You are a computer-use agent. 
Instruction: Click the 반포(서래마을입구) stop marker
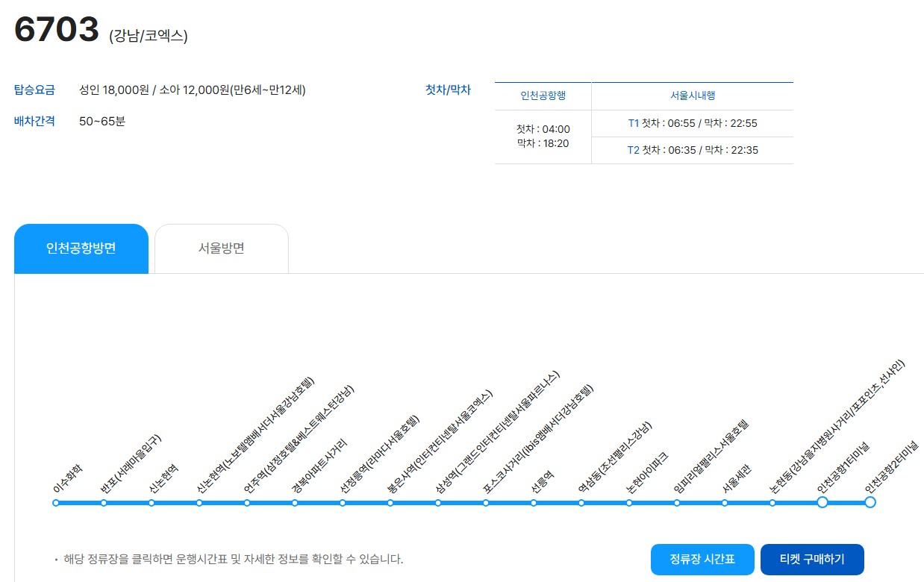pyautogui.click(x=102, y=503)
